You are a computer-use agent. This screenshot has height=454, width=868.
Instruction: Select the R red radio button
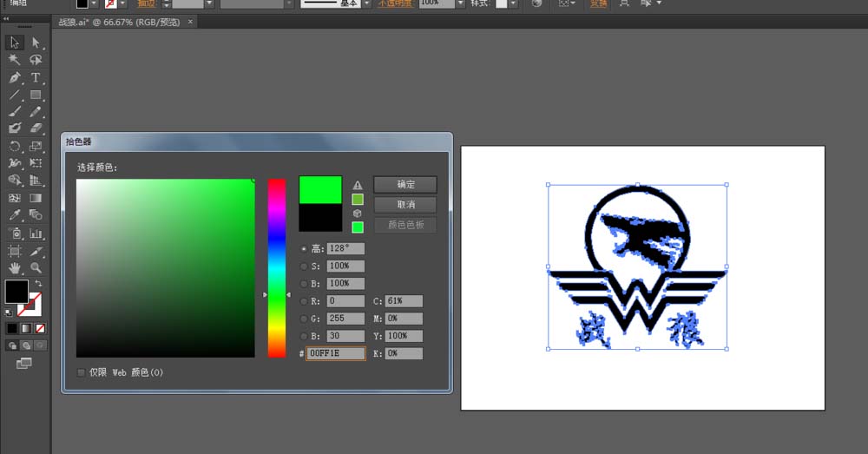[304, 301]
